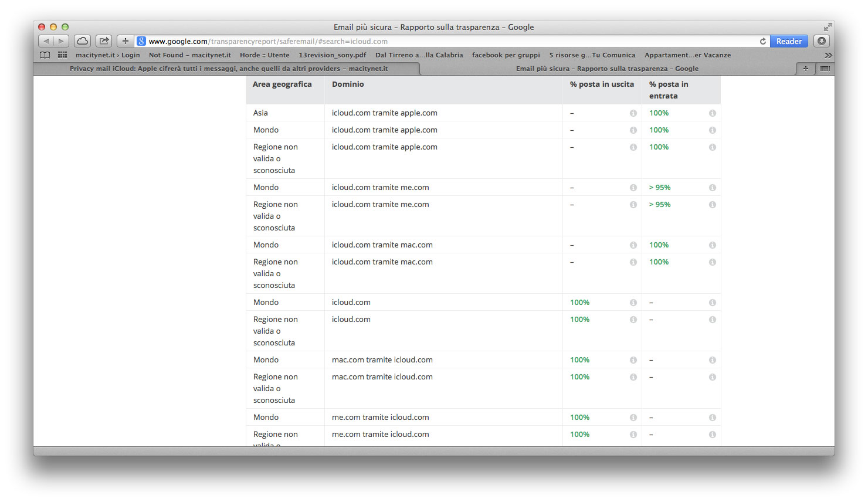Open the Downloads arrow icon
This screenshot has height=502, width=868.
(x=822, y=41)
